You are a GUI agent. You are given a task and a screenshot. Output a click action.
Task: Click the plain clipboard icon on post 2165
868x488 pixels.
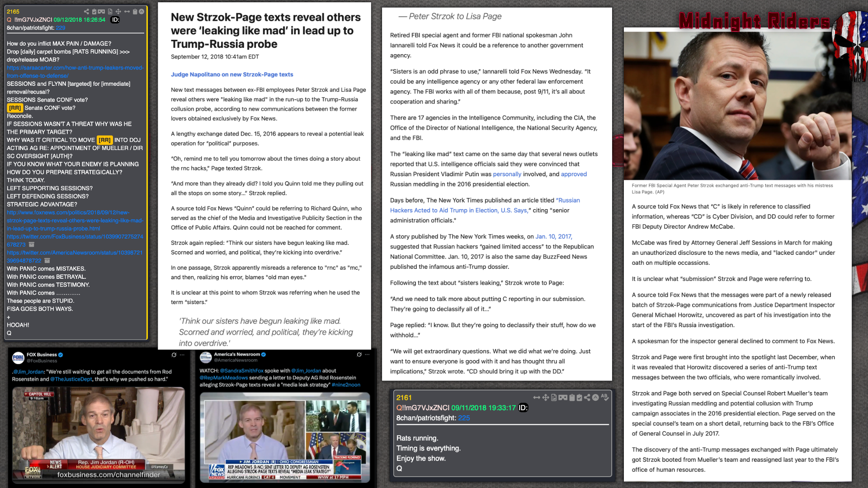pos(135,11)
